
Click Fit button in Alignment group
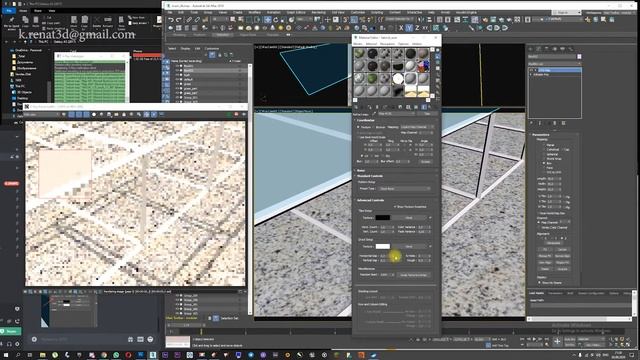[545, 249]
